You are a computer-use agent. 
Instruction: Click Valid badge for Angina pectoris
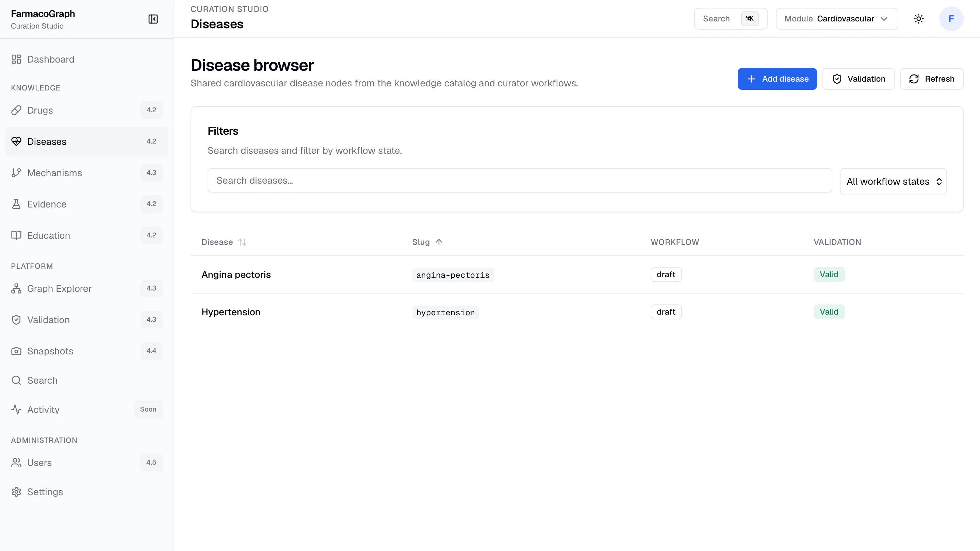click(829, 274)
